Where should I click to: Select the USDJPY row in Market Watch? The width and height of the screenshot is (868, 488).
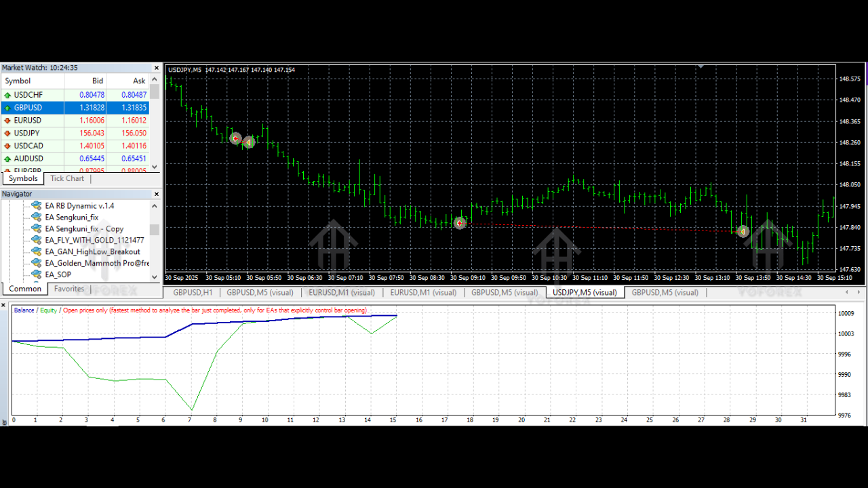41,133
